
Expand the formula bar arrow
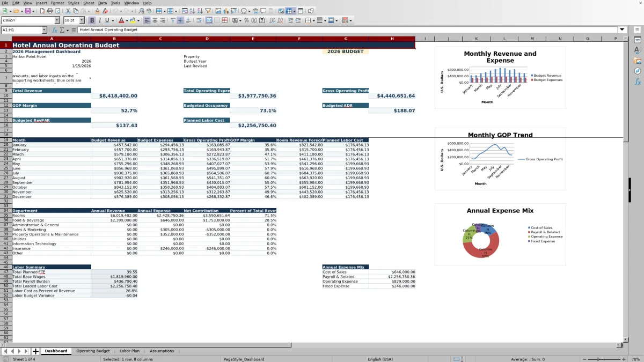[622, 30]
